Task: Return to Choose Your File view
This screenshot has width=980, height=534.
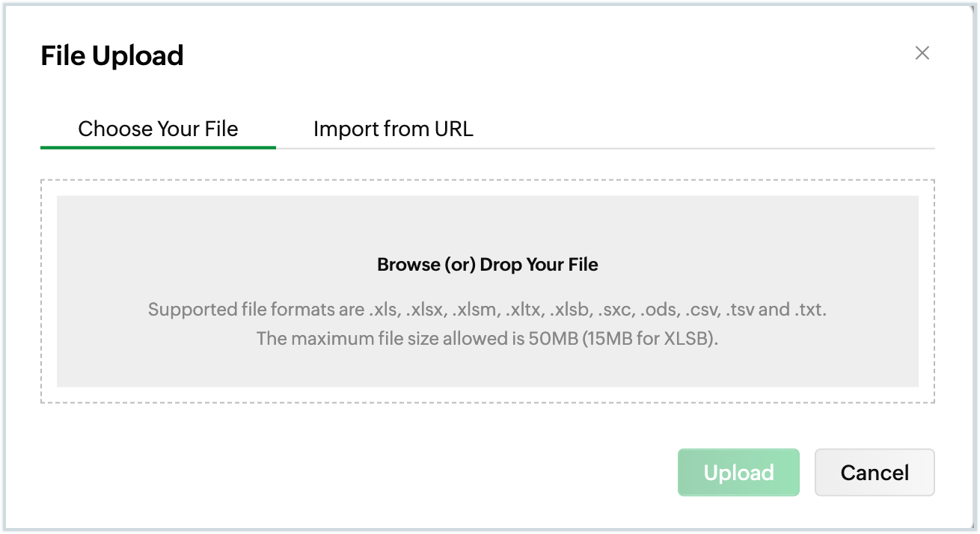Action: [x=157, y=129]
